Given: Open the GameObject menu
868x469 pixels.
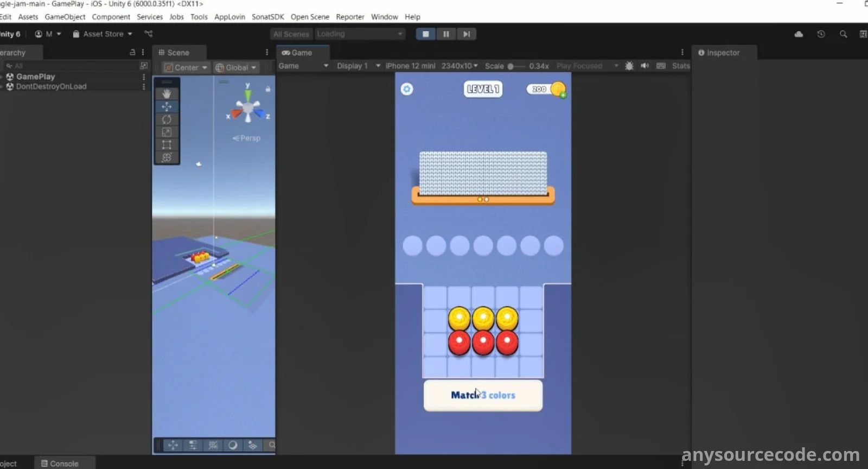Looking at the screenshot, I should click(x=65, y=17).
